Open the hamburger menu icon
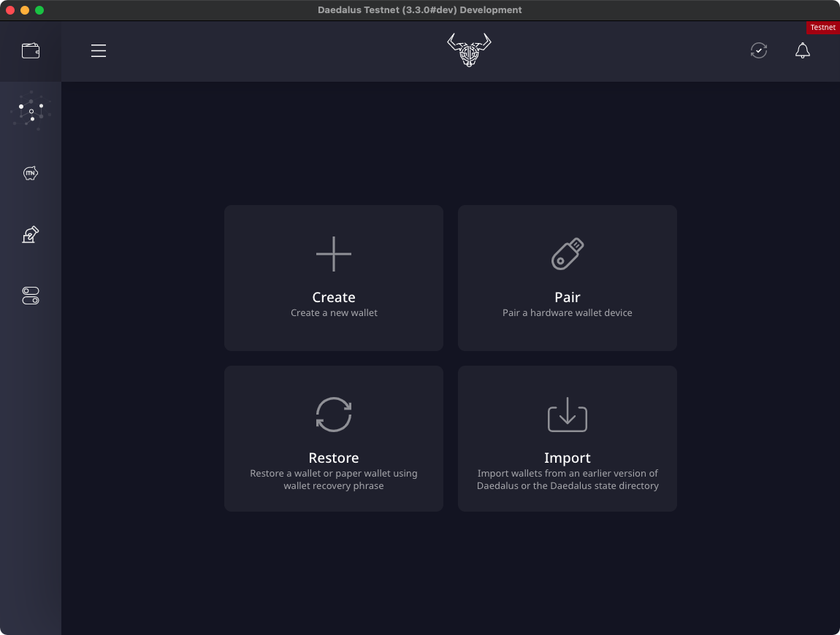Viewport: 840px width, 635px height. 99,51
